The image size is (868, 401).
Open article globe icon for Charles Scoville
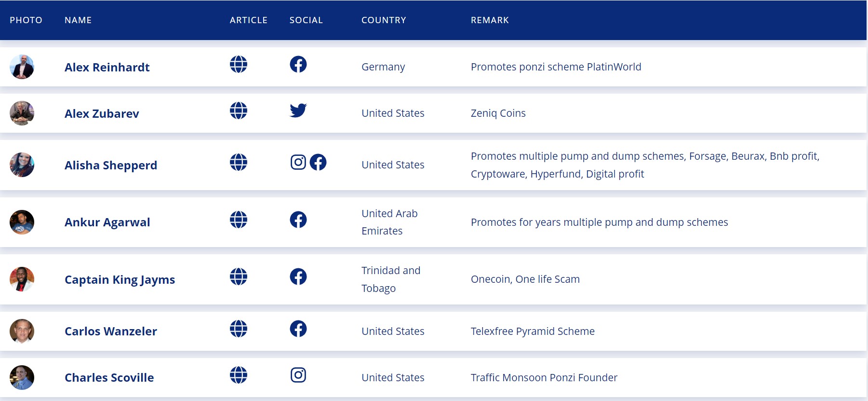pyautogui.click(x=239, y=375)
